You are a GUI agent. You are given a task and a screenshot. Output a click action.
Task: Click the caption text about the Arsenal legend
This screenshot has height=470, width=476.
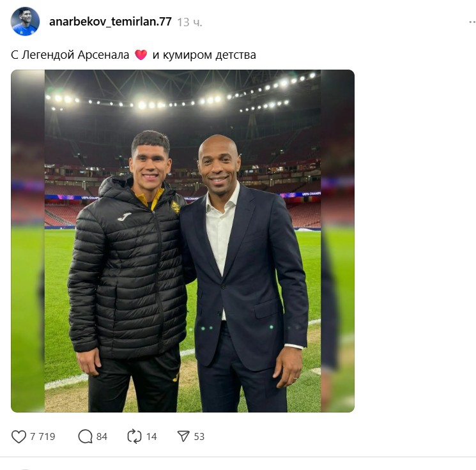[72, 55]
